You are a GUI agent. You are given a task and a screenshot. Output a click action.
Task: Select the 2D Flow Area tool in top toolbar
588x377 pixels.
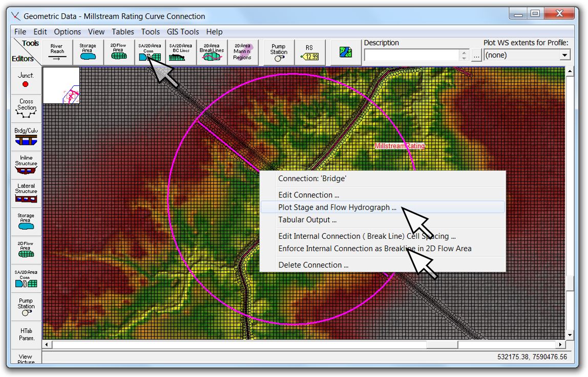[118, 52]
